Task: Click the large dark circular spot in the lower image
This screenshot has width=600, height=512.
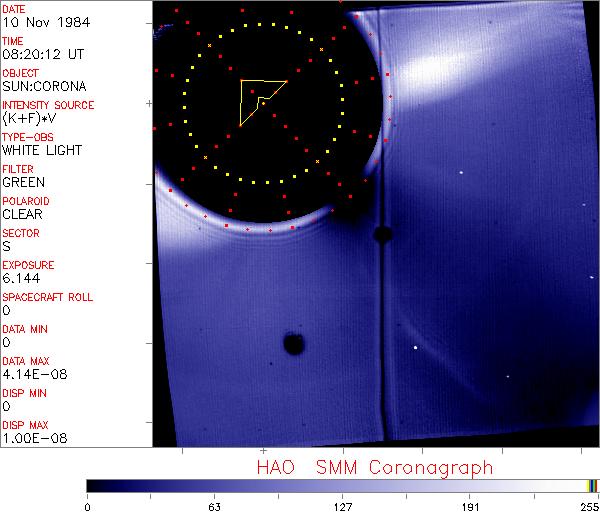Action: [294, 345]
